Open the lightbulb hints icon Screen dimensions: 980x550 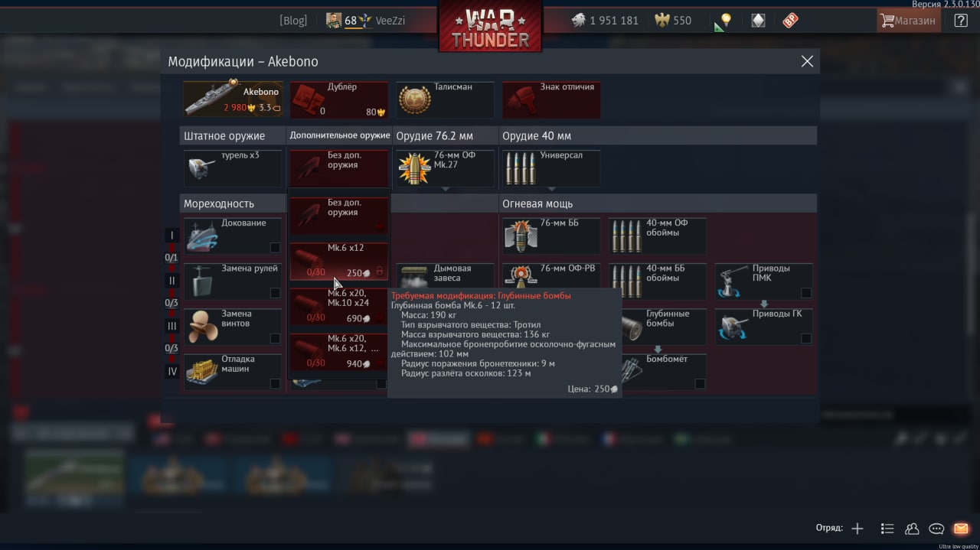click(x=726, y=21)
